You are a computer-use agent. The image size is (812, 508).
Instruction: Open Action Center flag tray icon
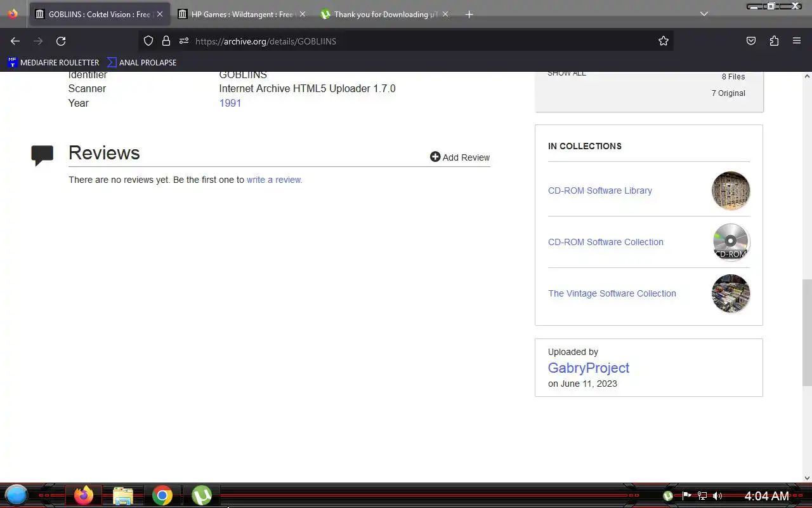click(686, 496)
